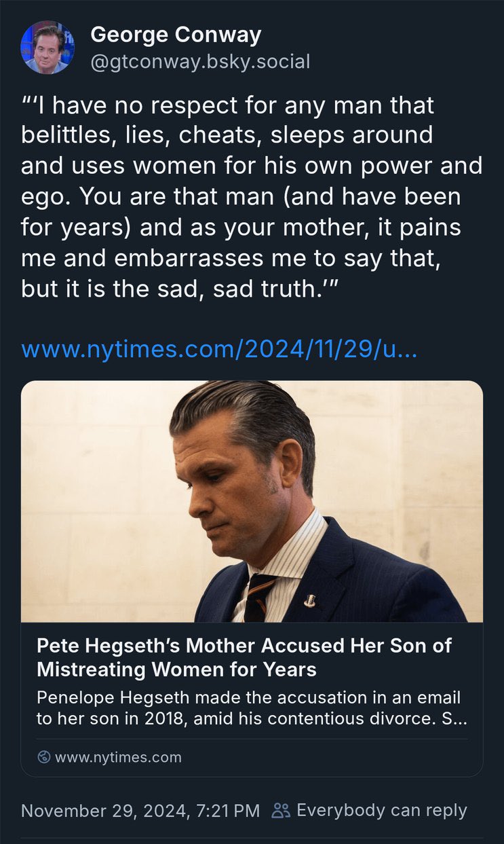Open the @gtconway.bsky.social handle link

200,62
